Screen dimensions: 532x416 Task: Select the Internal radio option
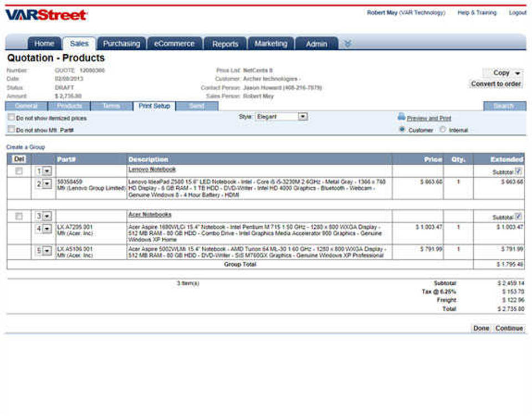pos(442,130)
